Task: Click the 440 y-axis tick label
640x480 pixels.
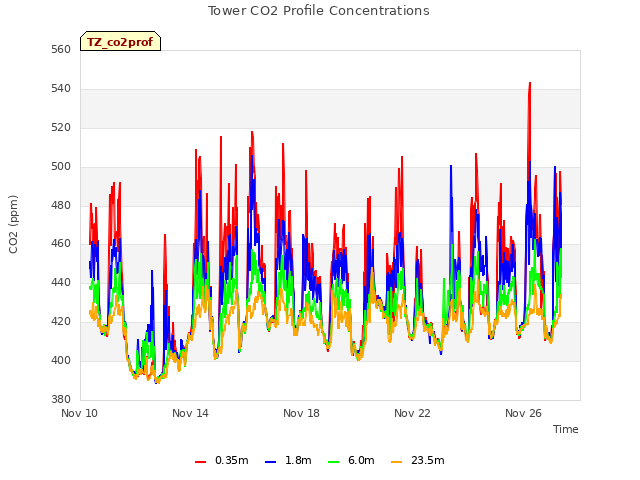Action: coord(61,282)
